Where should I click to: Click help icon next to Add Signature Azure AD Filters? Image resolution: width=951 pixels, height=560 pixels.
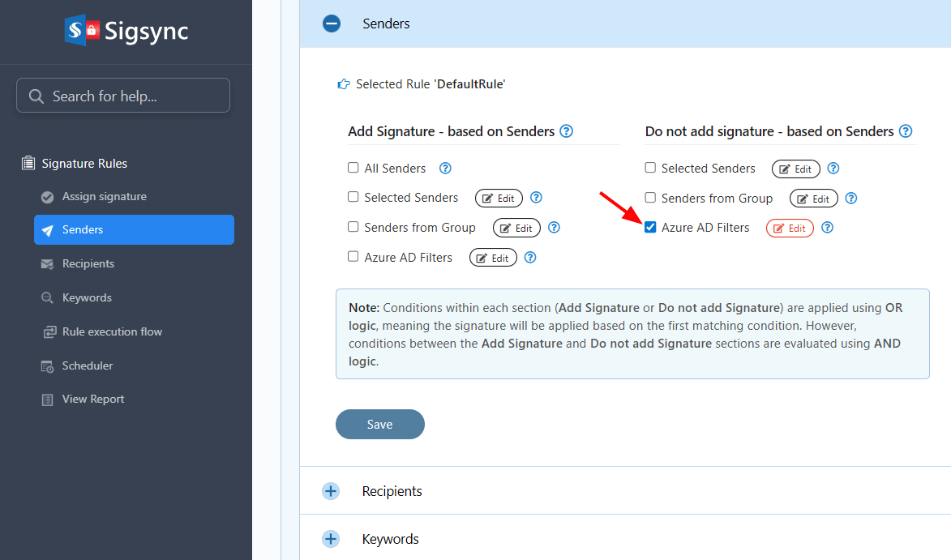click(x=530, y=258)
